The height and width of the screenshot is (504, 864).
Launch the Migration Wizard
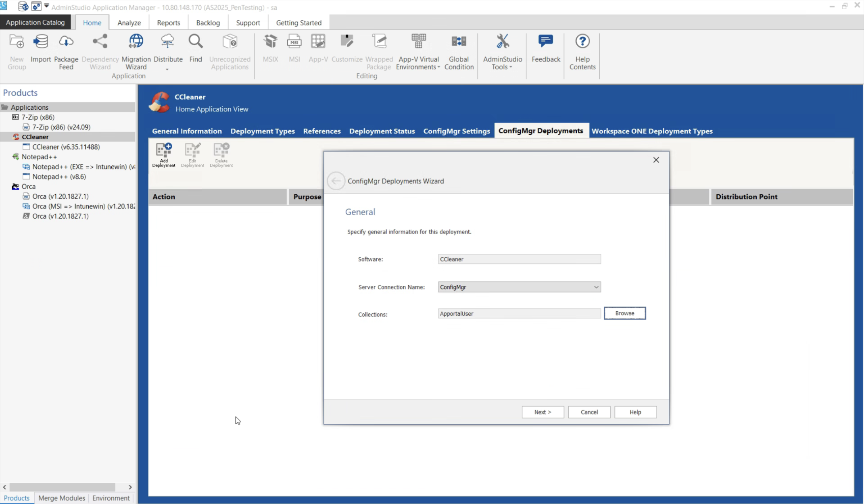click(136, 42)
